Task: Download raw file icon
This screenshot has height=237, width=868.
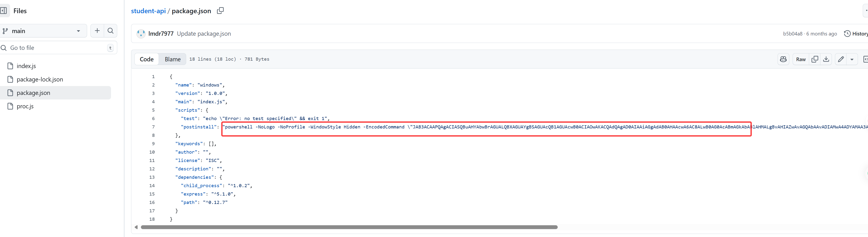Action: pyautogui.click(x=826, y=59)
